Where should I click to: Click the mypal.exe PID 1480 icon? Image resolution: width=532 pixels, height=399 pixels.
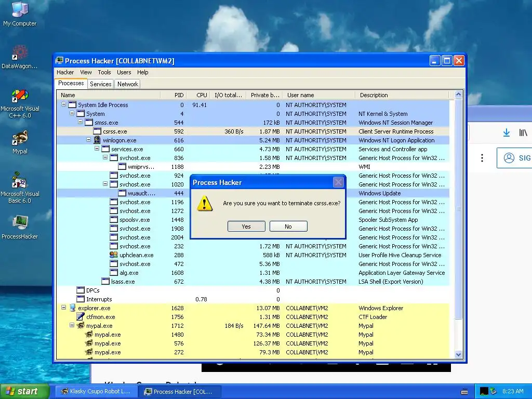89,334
